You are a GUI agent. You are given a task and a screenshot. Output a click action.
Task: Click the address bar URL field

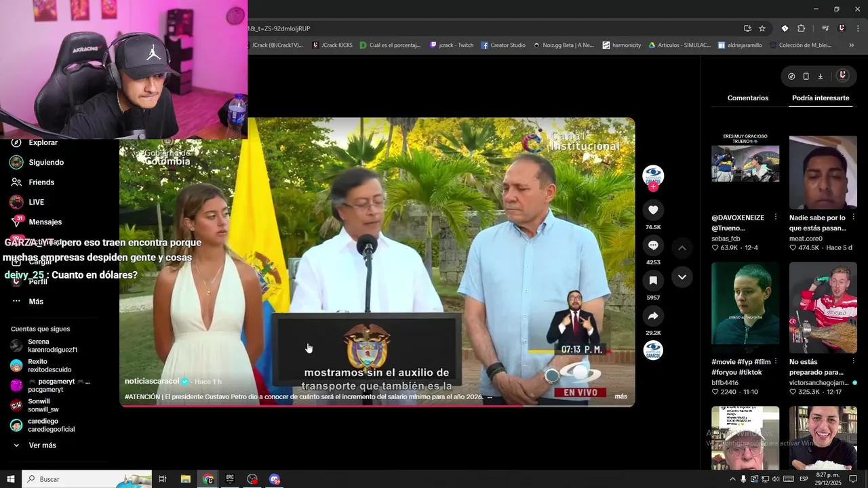pos(492,28)
